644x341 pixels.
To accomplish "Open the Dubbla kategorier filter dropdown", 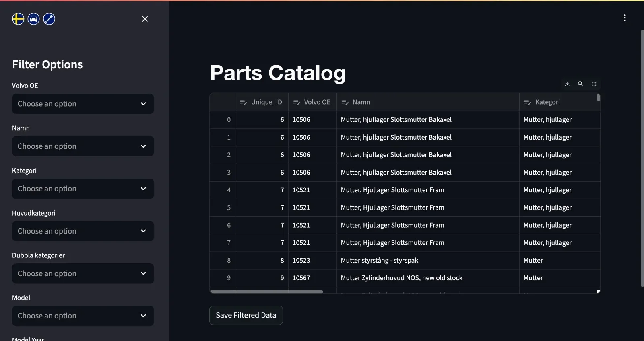I will point(83,273).
